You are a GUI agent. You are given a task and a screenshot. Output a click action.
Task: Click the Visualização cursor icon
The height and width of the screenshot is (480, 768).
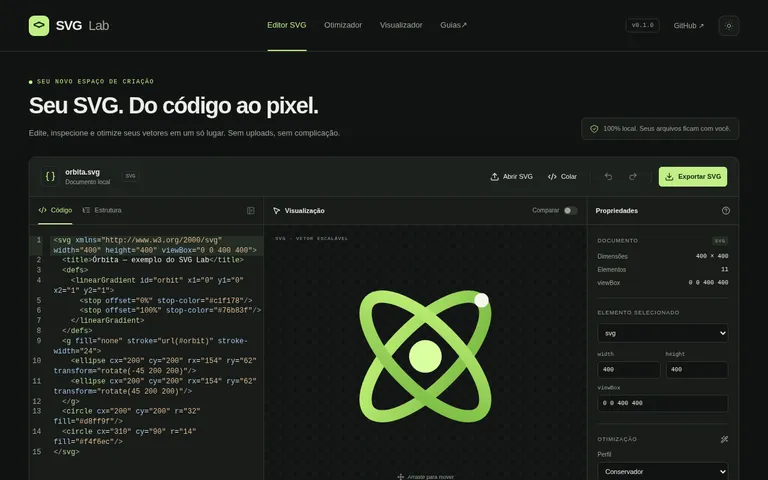277,211
